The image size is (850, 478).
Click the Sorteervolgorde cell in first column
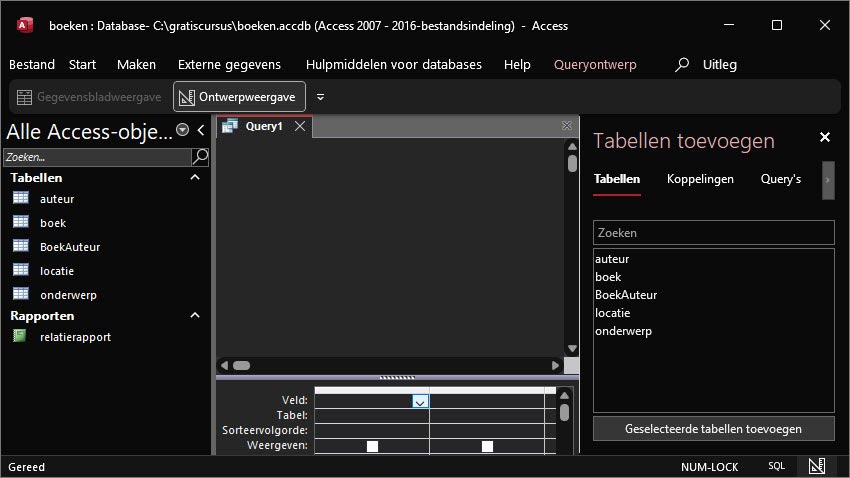372,431
